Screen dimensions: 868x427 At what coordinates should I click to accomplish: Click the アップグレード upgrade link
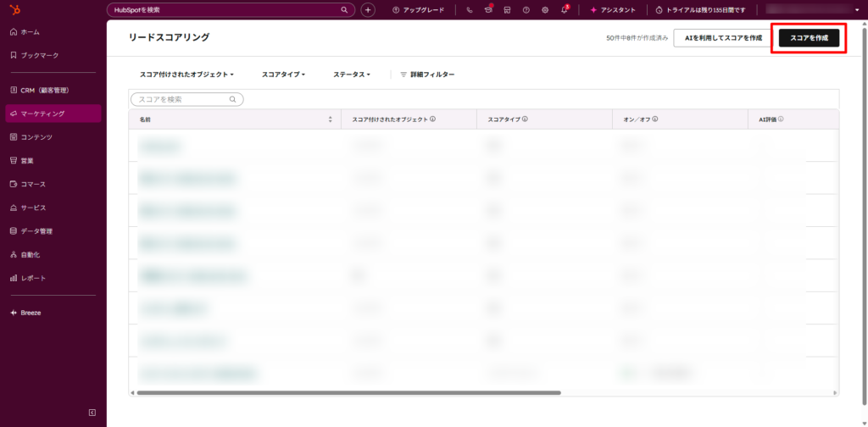(418, 10)
